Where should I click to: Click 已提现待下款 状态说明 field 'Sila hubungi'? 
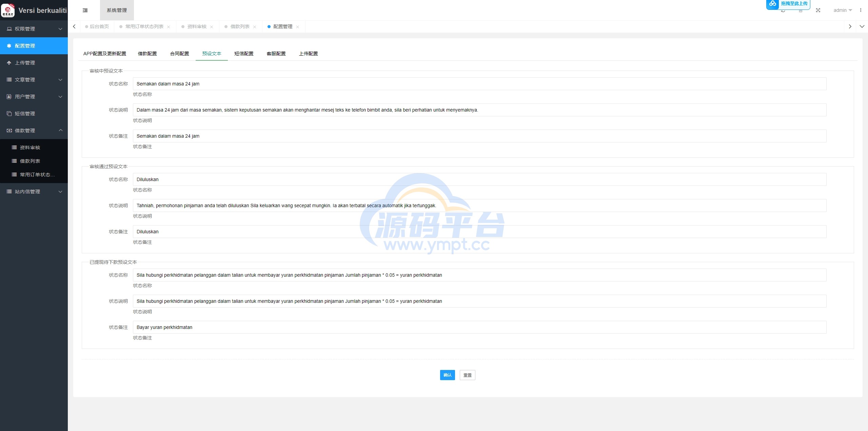479,301
